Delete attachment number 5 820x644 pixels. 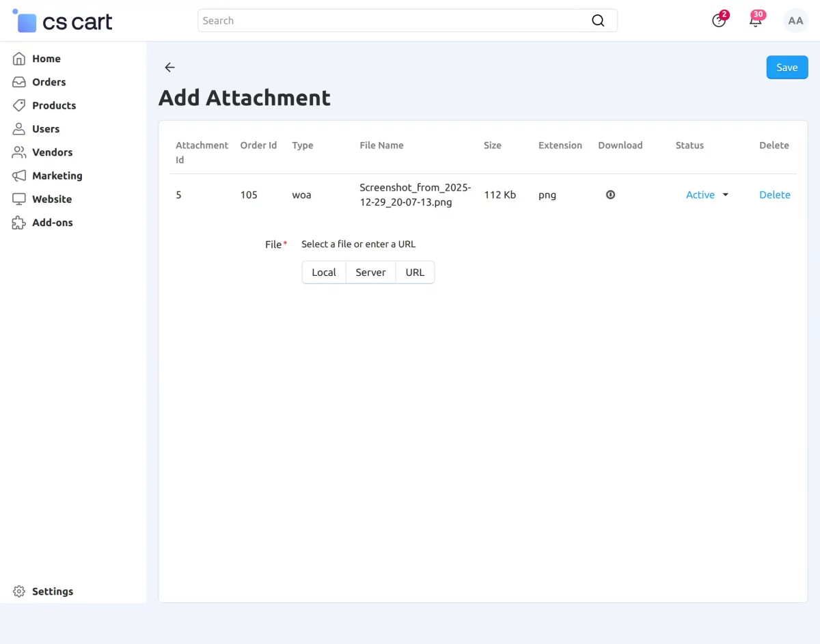(x=774, y=195)
